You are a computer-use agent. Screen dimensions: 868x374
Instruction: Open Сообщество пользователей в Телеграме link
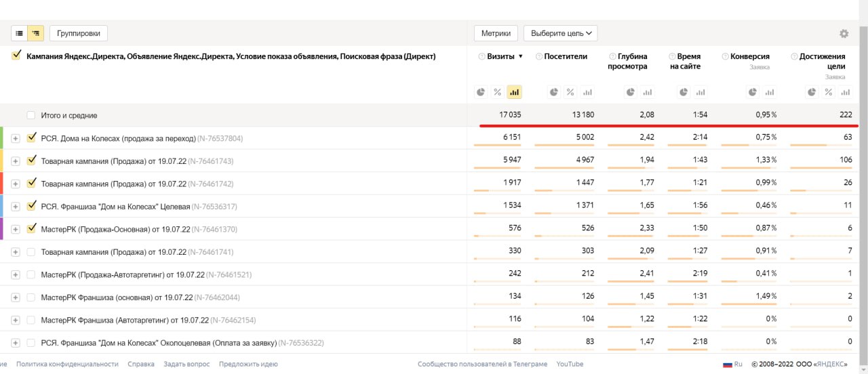(483, 364)
